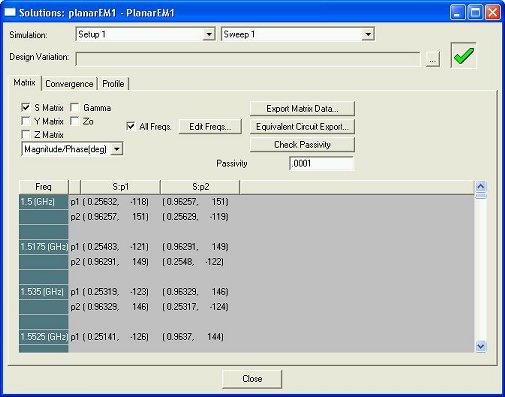
Task: Click the value (0.25632, -118) cell
Action: pos(115,202)
